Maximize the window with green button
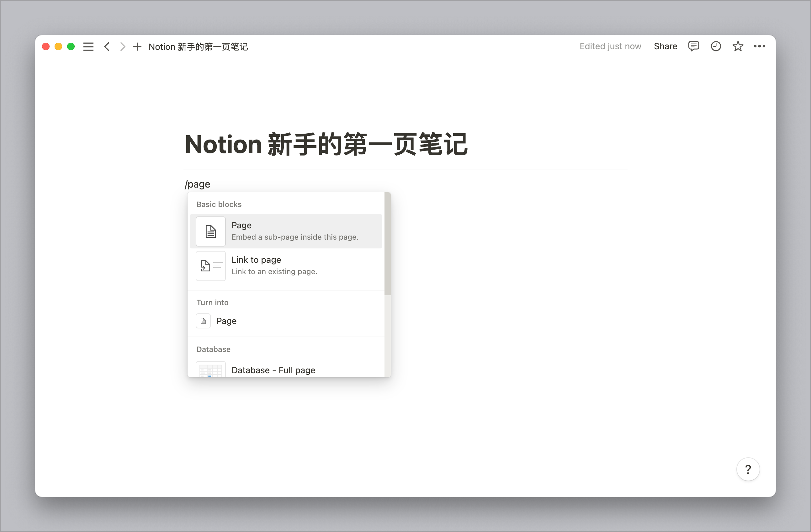Screen dimensions: 811x532 coord(71,46)
